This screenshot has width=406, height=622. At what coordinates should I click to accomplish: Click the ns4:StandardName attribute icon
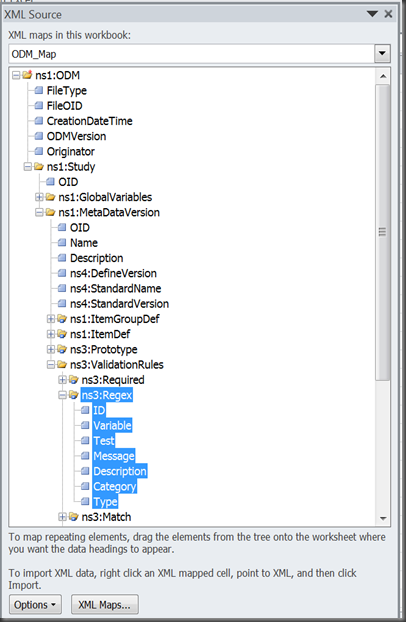[x=62, y=288]
